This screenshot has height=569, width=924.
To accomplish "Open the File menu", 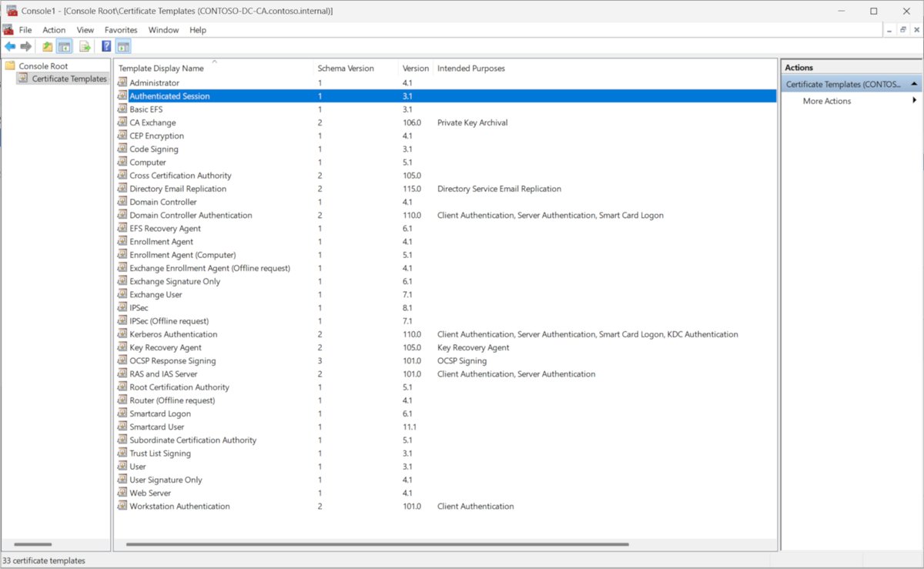I will click(25, 30).
